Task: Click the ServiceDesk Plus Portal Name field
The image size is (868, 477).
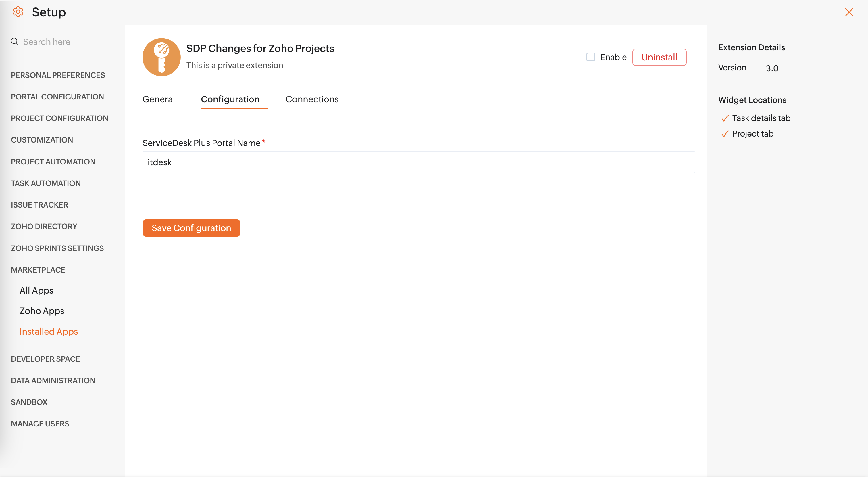Action: tap(418, 162)
